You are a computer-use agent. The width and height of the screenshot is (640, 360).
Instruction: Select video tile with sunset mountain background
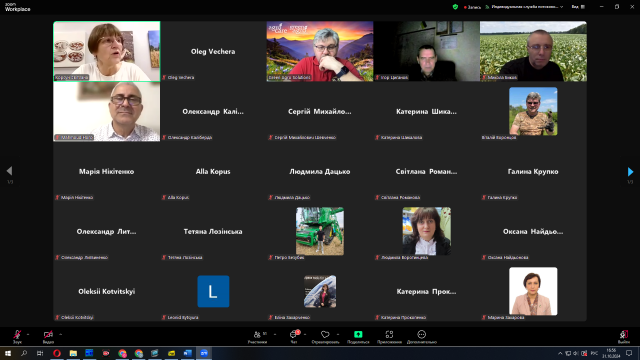[x=320, y=51]
